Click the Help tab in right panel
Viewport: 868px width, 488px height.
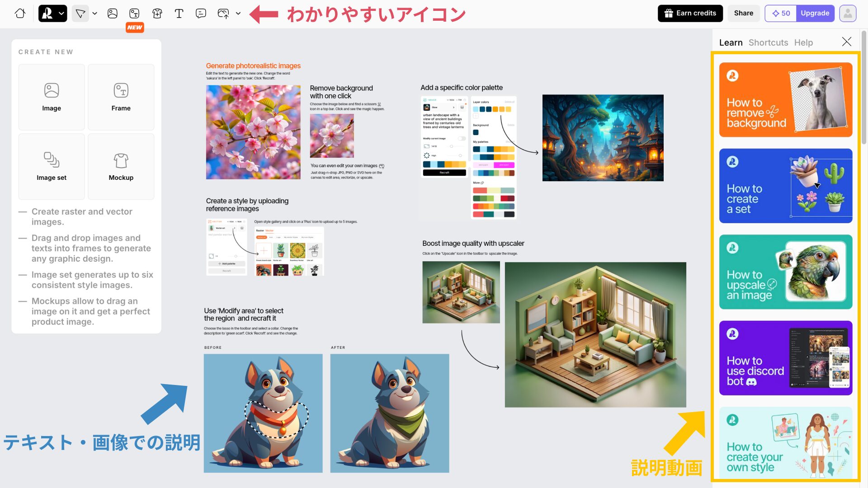[x=804, y=42]
